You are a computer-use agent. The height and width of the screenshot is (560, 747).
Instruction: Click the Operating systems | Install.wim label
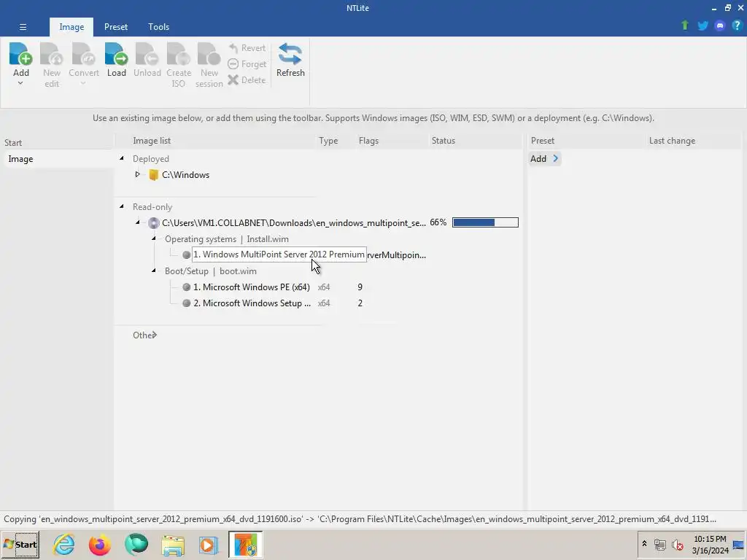pos(226,239)
